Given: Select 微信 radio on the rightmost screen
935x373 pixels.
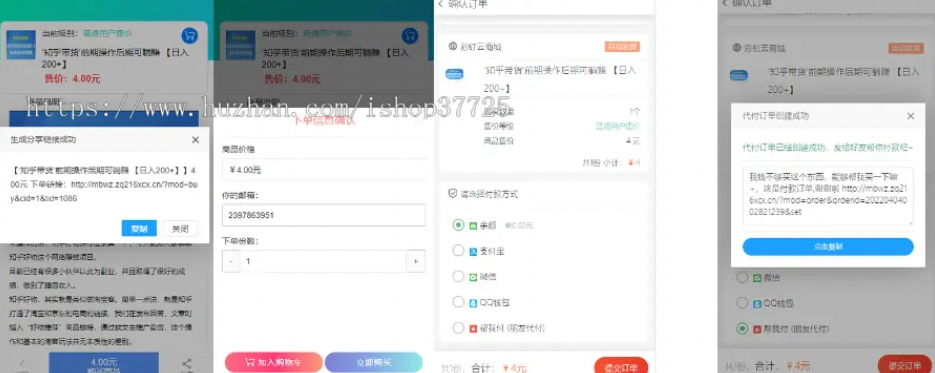Looking at the screenshot, I should pyautogui.click(x=742, y=277).
